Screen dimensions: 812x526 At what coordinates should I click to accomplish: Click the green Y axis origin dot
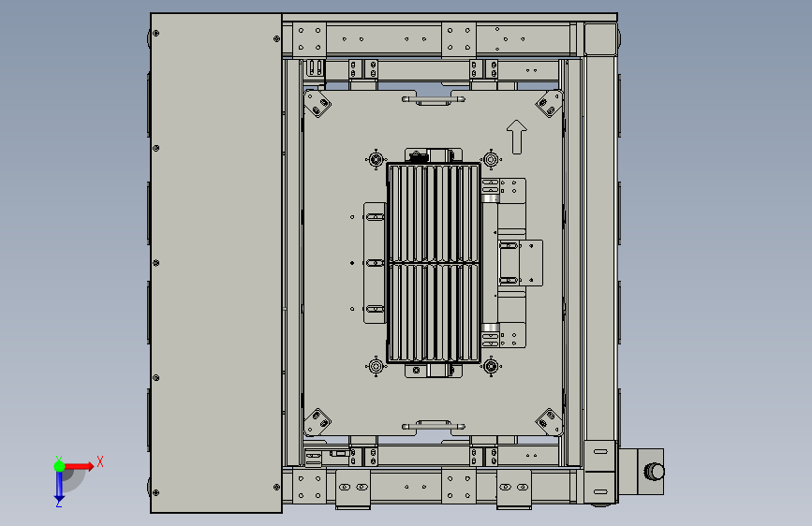[60, 466]
